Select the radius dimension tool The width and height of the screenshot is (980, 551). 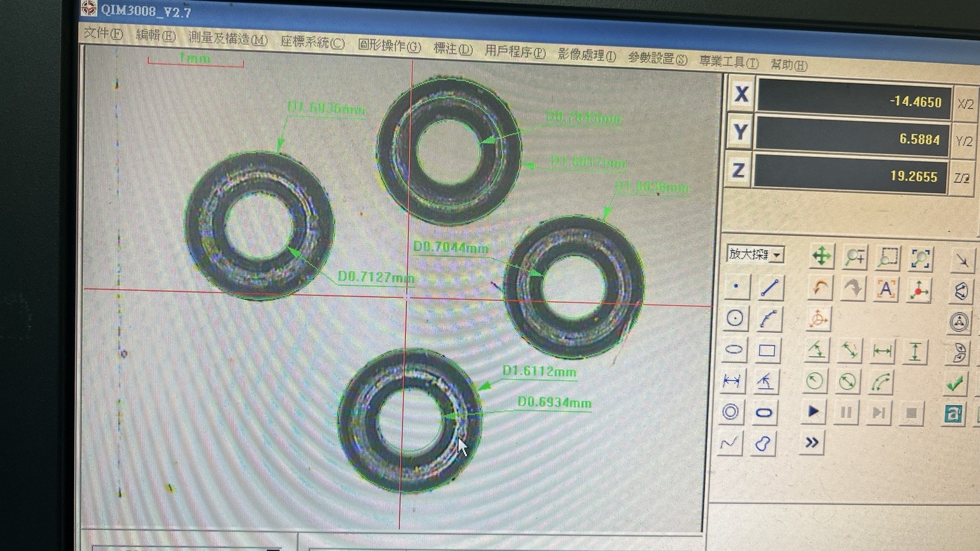click(814, 381)
